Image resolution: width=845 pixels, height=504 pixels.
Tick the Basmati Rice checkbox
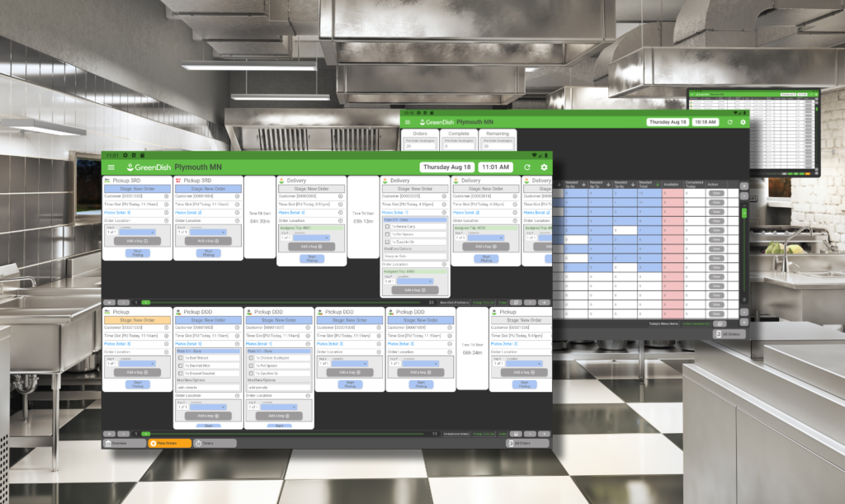point(179,365)
